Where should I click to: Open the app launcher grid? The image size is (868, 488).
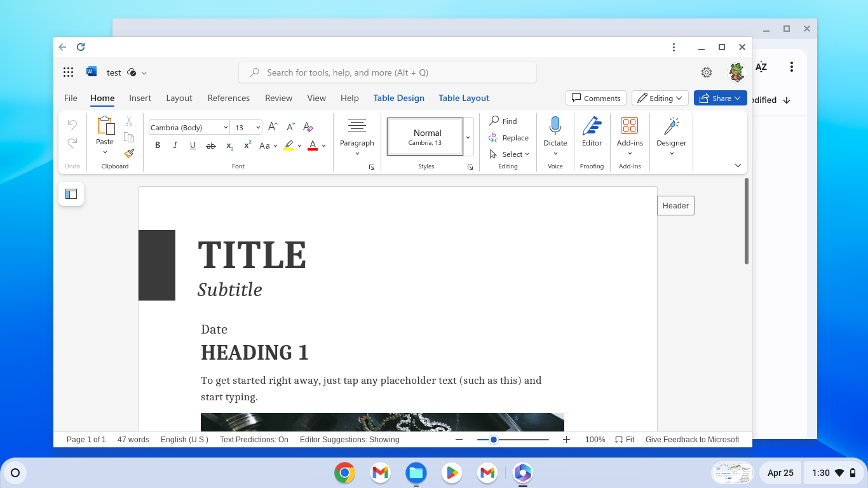point(69,72)
